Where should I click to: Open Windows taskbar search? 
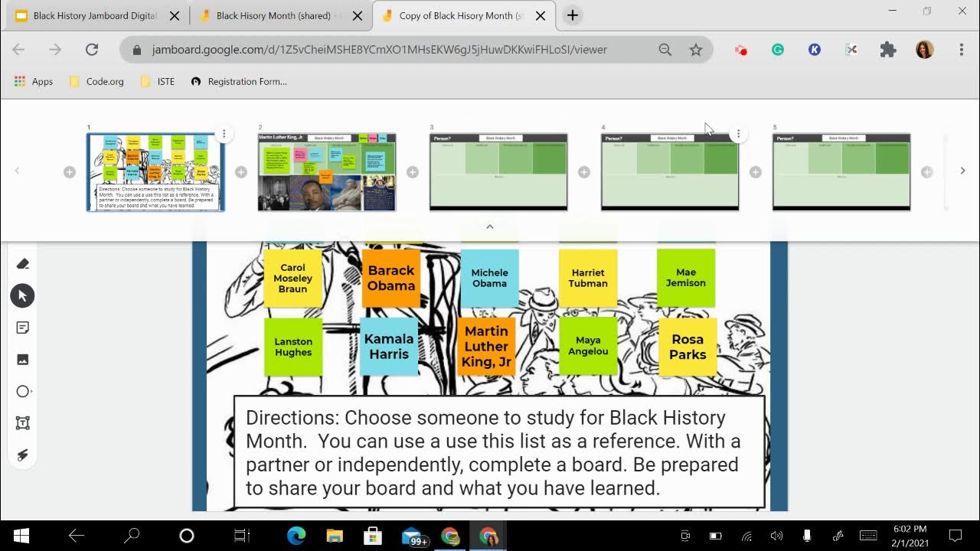point(132,536)
